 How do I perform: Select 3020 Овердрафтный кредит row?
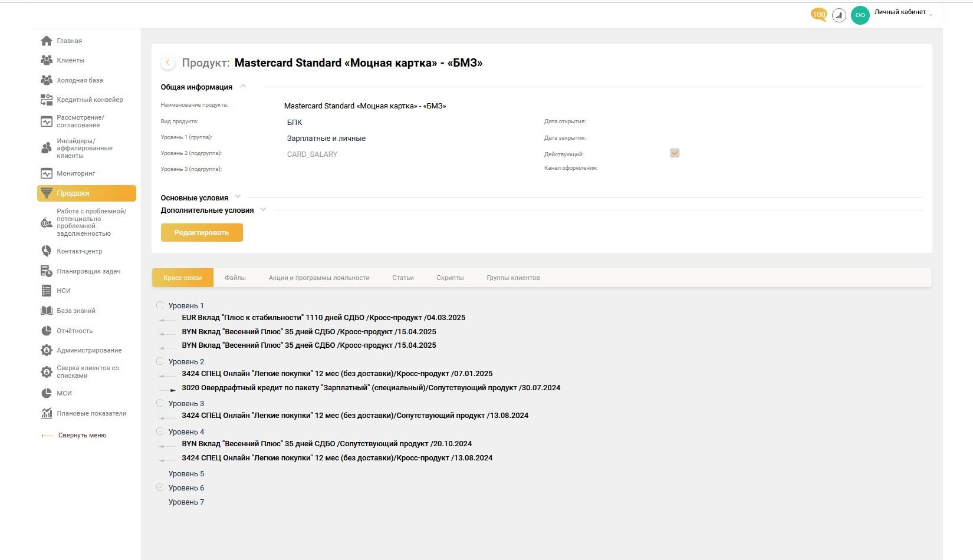(x=371, y=388)
